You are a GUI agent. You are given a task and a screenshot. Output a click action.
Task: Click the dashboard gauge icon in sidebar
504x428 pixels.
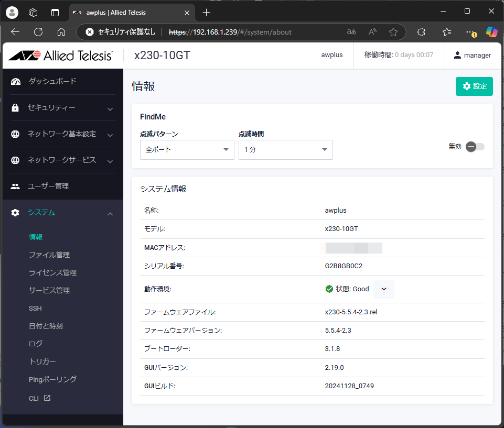[x=15, y=81]
